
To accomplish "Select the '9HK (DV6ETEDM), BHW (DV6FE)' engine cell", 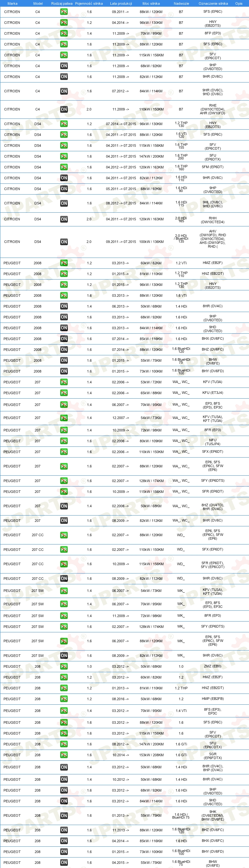I will point(213,815).
